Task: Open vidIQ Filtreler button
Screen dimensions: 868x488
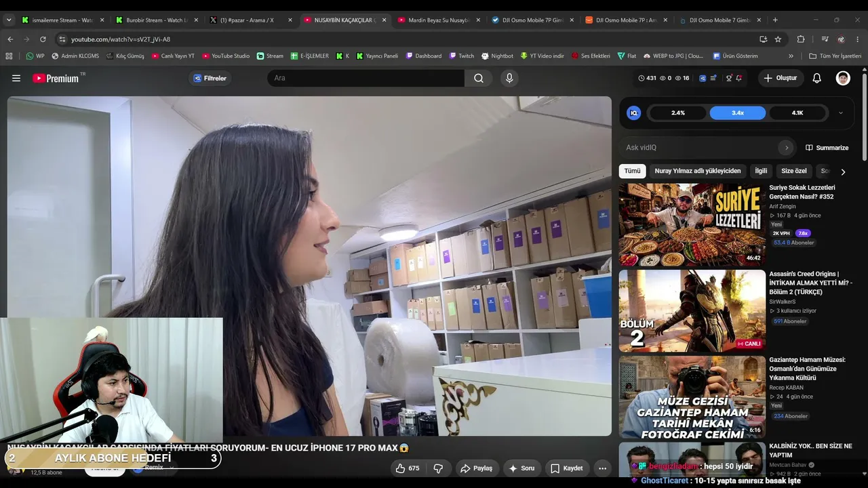Action: click(210, 78)
